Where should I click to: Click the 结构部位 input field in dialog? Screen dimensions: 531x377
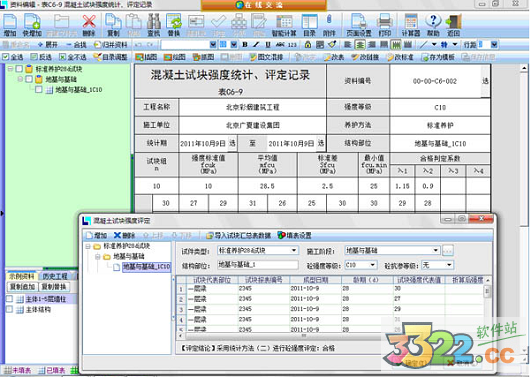click(258, 265)
